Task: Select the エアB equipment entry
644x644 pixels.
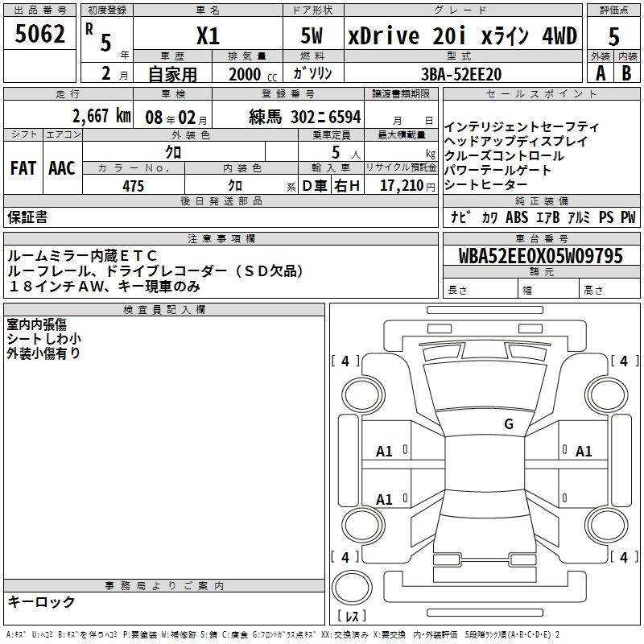Action: point(548,217)
